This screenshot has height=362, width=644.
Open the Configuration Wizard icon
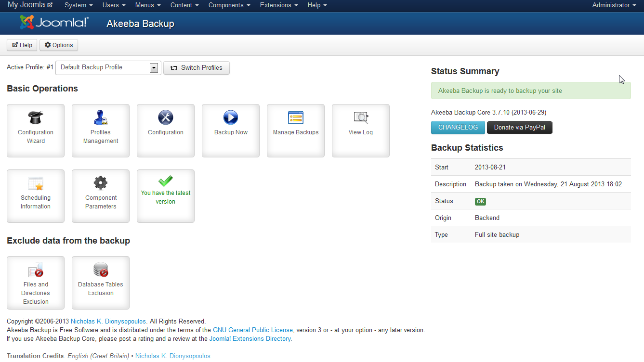click(x=36, y=130)
